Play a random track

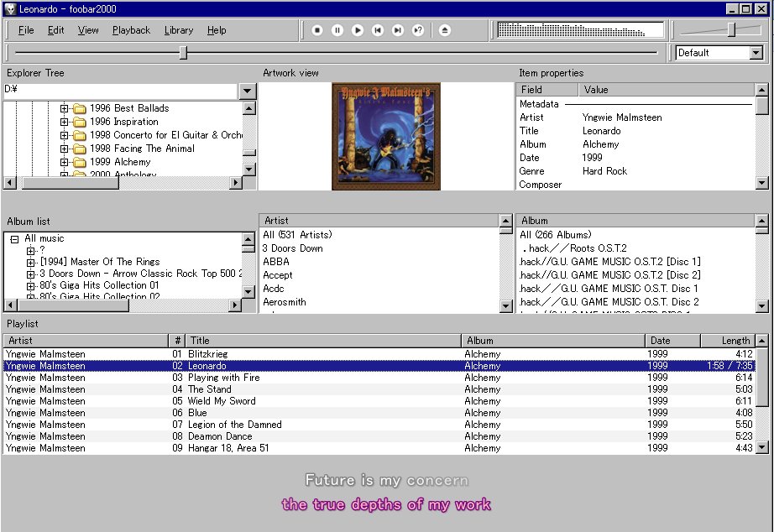pos(418,30)
